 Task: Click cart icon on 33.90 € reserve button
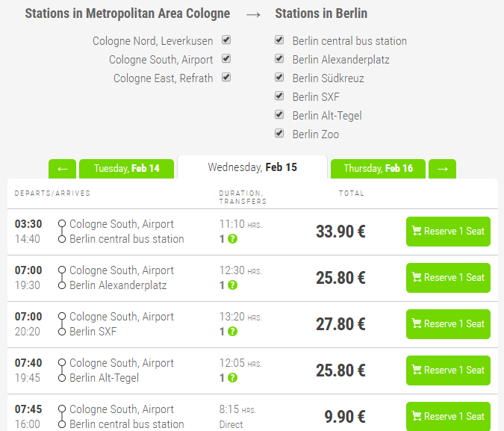click(x=417, y=232)
